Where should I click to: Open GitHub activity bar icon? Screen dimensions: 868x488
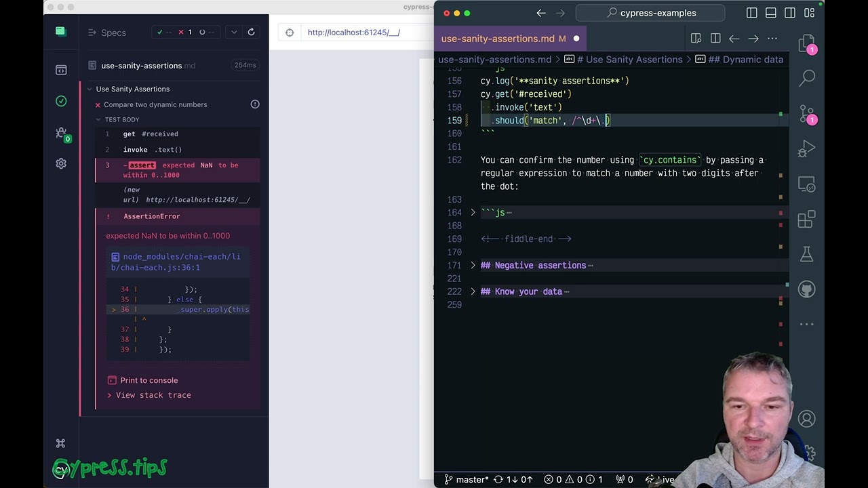[x=807, y=289]
